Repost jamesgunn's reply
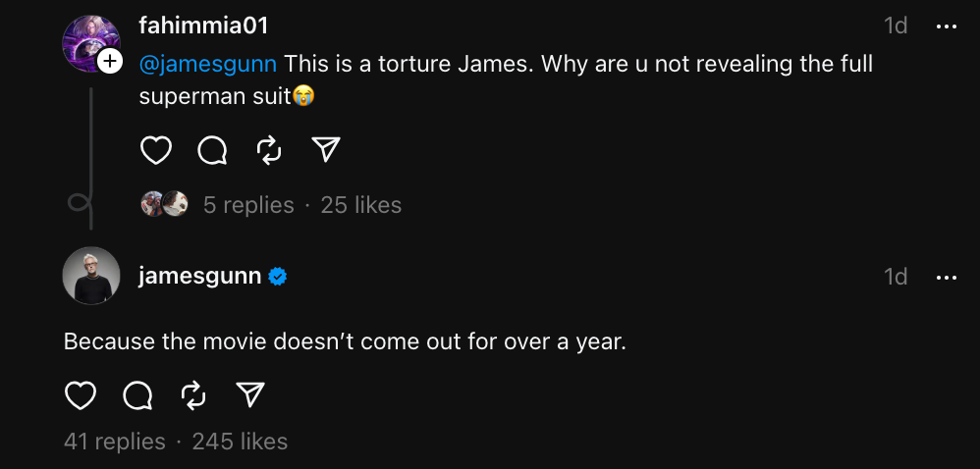 pos(194,395)
